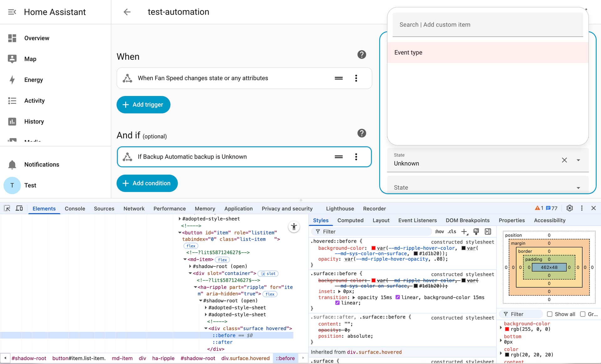Image resolution: width=601 pixels, height=364 pixels.
Task: Click the Add trigger button
Action: 143,104
